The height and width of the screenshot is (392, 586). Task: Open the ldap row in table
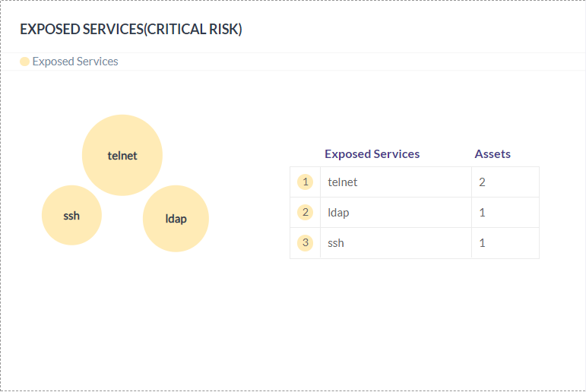pos(414,212)
